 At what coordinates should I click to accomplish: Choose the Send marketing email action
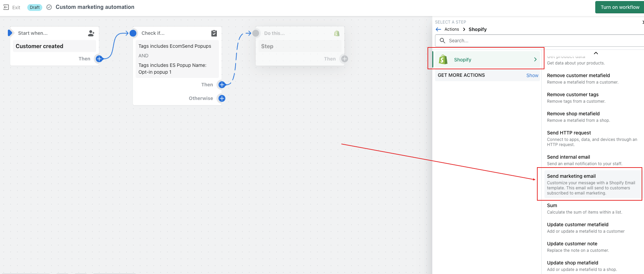pos(593,184)
